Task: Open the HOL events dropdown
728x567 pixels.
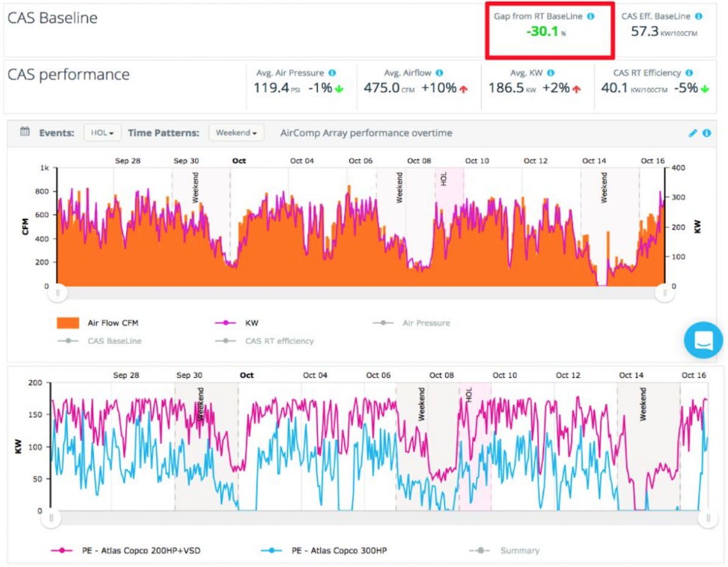Action: [102, 132]
